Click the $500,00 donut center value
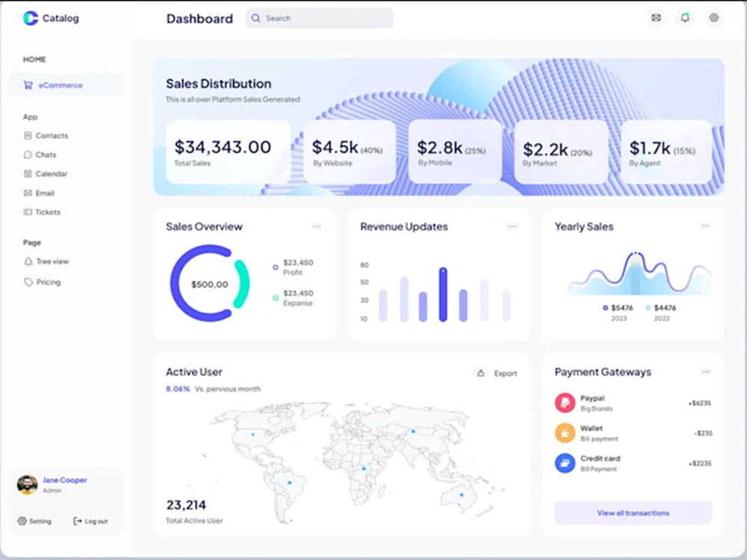This screenshot has width=747, height=560. point(210,284)
